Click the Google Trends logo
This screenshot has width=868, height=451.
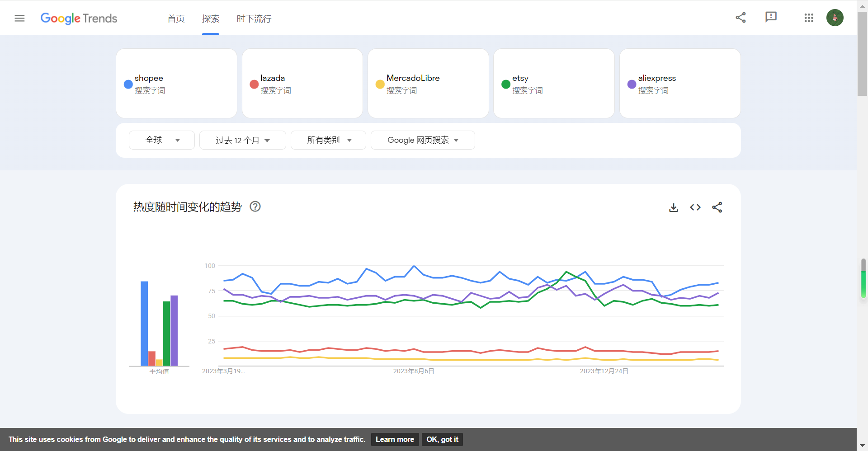tap(79, 19)
